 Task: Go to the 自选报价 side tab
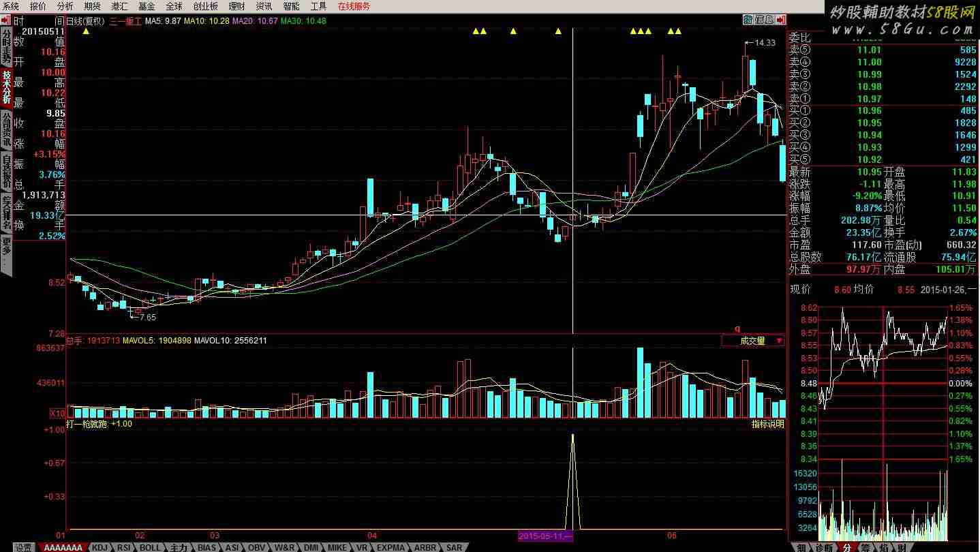(6, 172)
